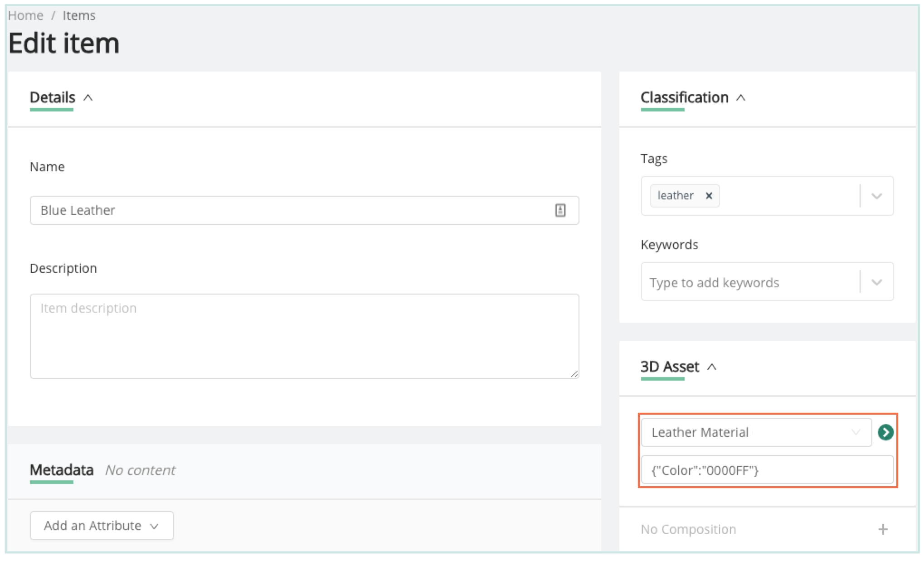Viewport: 924px width, 561px height.
Task: Click the Details section heading
Action: tap(53, 97)
